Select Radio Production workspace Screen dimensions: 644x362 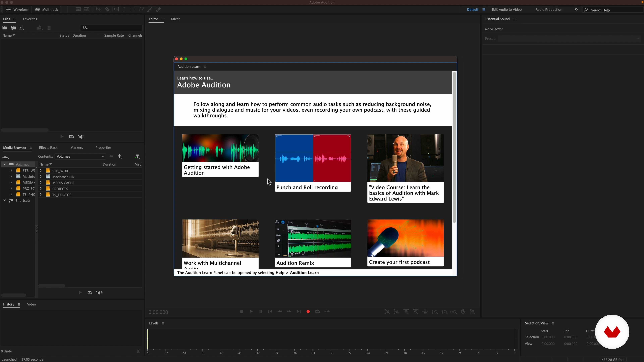(x=549, y=10)
